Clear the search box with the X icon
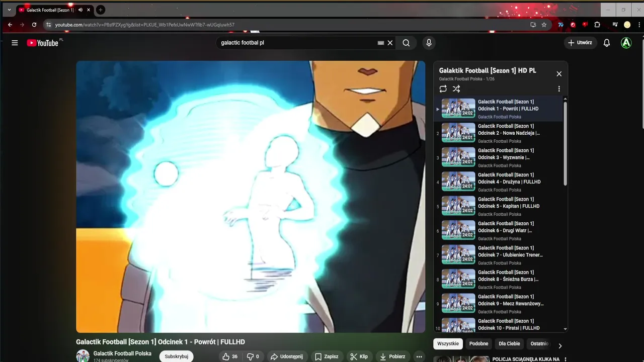The image size is (644, 362). [390, 43]
